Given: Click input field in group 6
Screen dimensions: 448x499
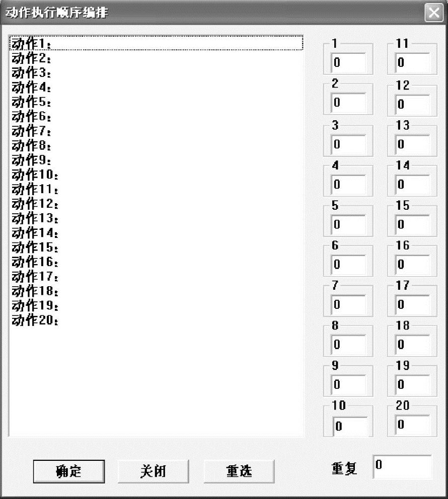Looking at the screenshot, I should pyautogui.click(x=348, y=265).
